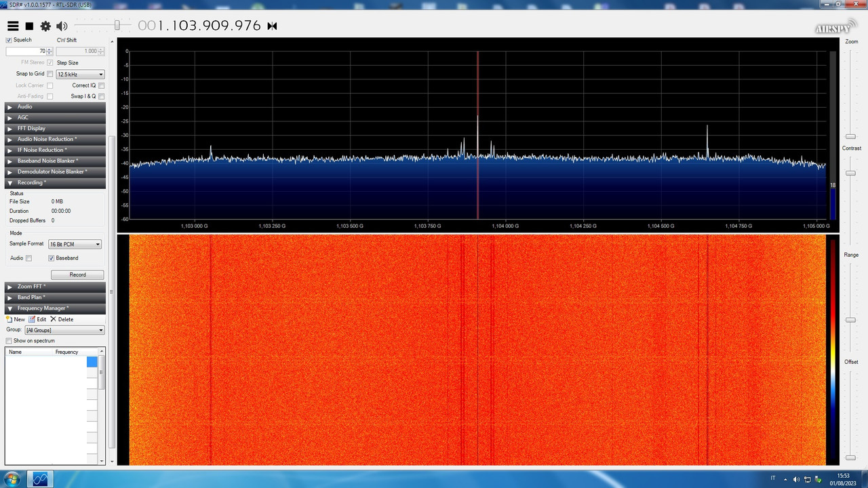Check Show on spectrum
The height and width of the screenshot is (488, 868).
click(x=9, y=340)
